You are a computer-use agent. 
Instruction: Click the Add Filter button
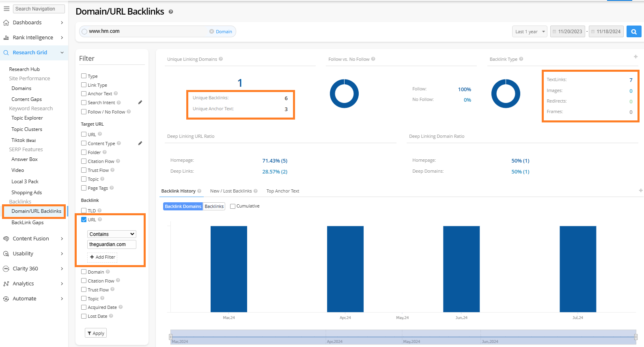(103, 257)
